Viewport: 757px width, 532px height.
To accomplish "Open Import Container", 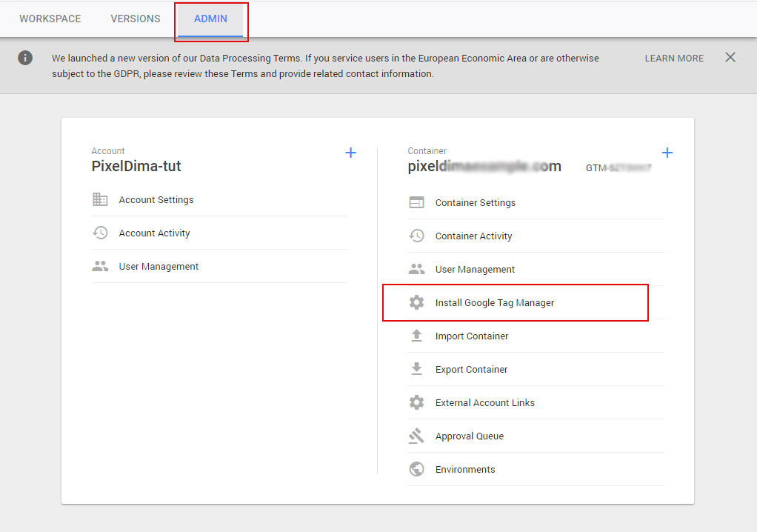I will pyautogui.click(x=472, y=336).
